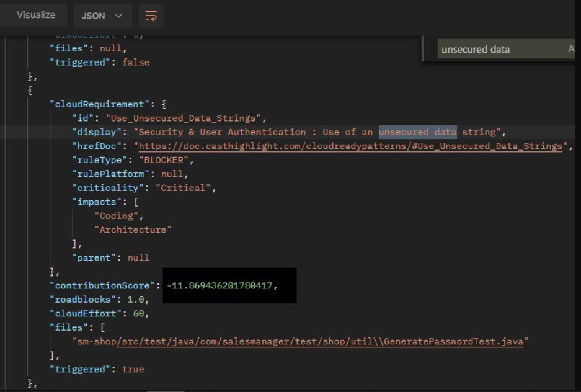581x392 pixels.
Task: Click the "BLOCKER" ruleType value
Action: (x=164, y=160)
